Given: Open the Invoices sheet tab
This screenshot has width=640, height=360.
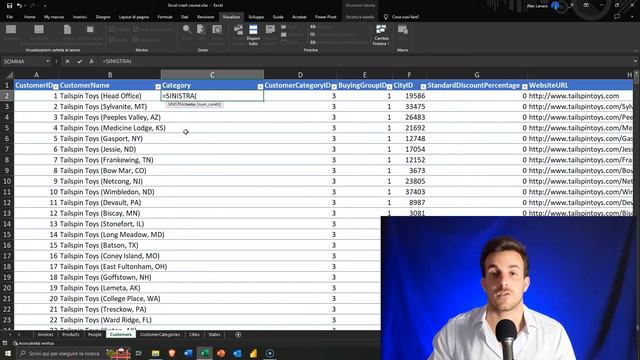Looking at the screenshot, I should click(x=45, y=335).
